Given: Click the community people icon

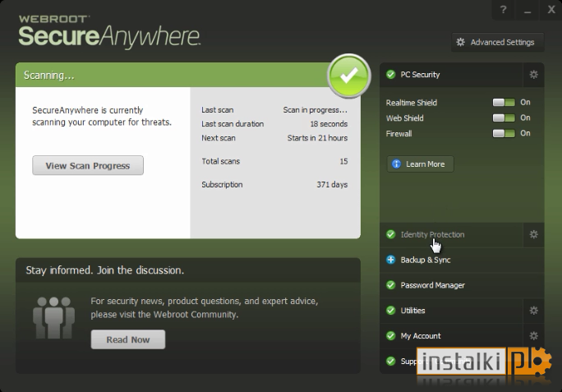Looking at the screenshot, I should (x=53, y=318).
